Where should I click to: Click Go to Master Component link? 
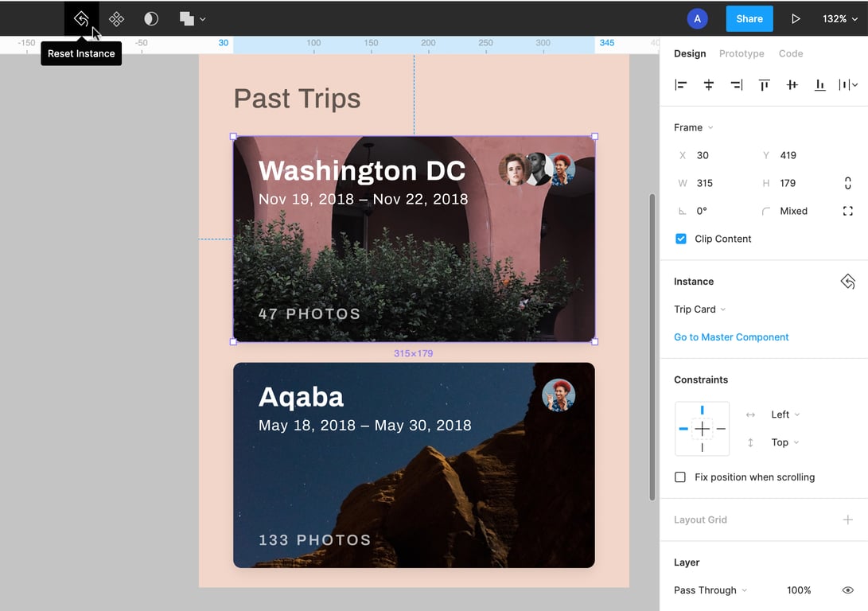(x=731, y=337)
